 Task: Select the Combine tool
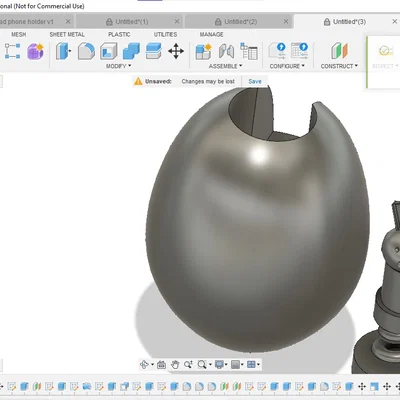pos(131,51)
